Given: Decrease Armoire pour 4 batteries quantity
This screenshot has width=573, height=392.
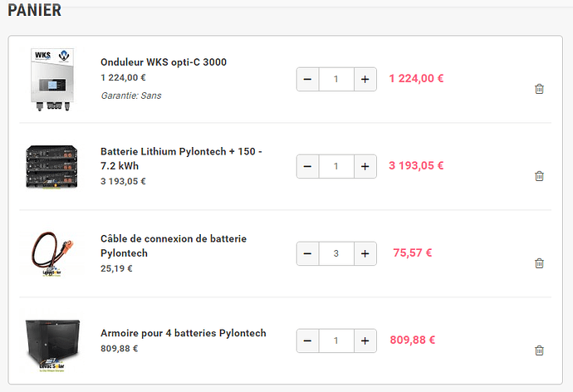Looking at the screenshot, I should coord(308,341).
